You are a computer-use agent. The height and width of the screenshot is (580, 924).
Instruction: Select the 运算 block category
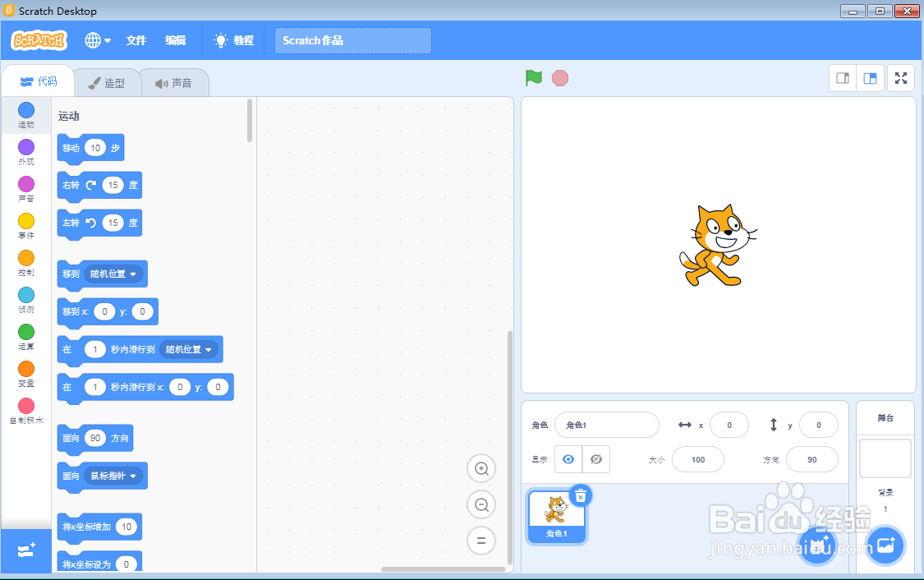(x=26, y=337)
